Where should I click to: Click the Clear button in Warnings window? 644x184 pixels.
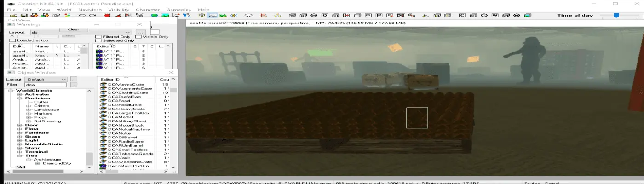[74, 29]
